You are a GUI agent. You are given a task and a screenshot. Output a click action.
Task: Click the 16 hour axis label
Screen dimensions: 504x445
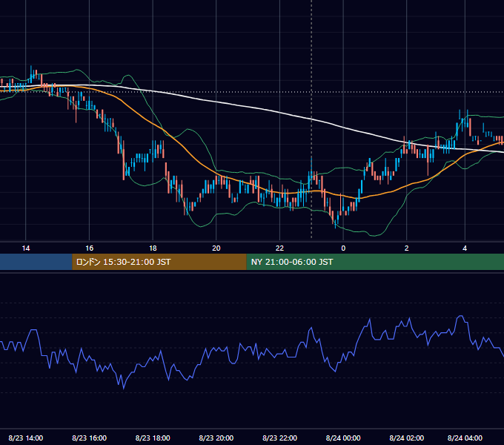pos(90,248)
